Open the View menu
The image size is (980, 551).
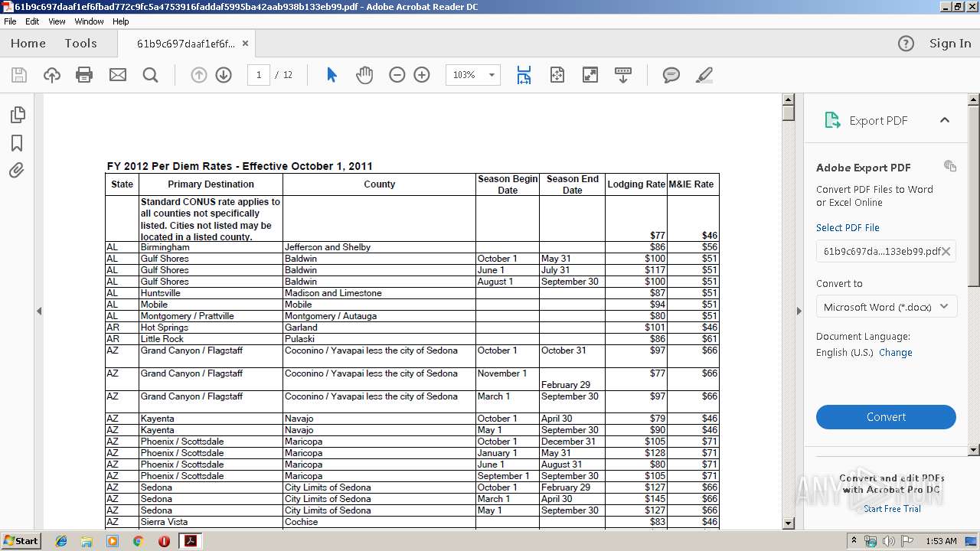tap(57, 21)
